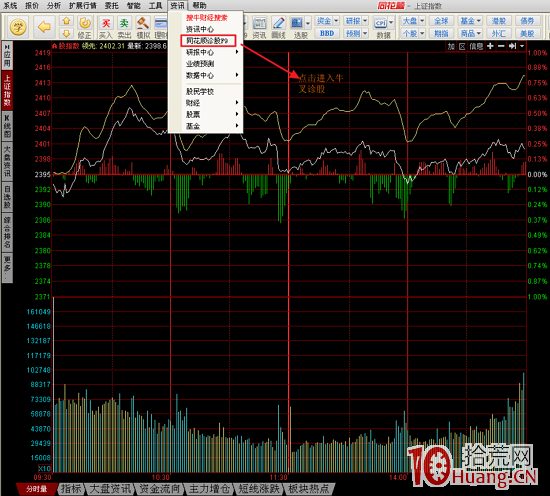This screenshot has height=496, width=550.
Task: Expand the sidebar 应用 panel toggle
Action: point(7,55)
